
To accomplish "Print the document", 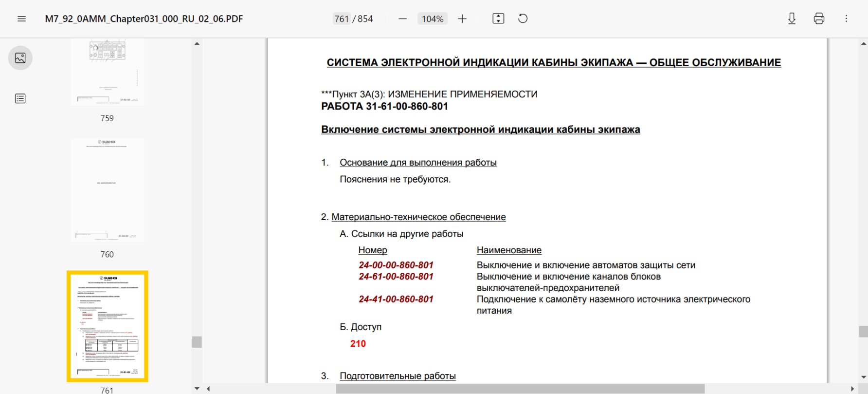I will pyautogui.click(x=819, y=19).
